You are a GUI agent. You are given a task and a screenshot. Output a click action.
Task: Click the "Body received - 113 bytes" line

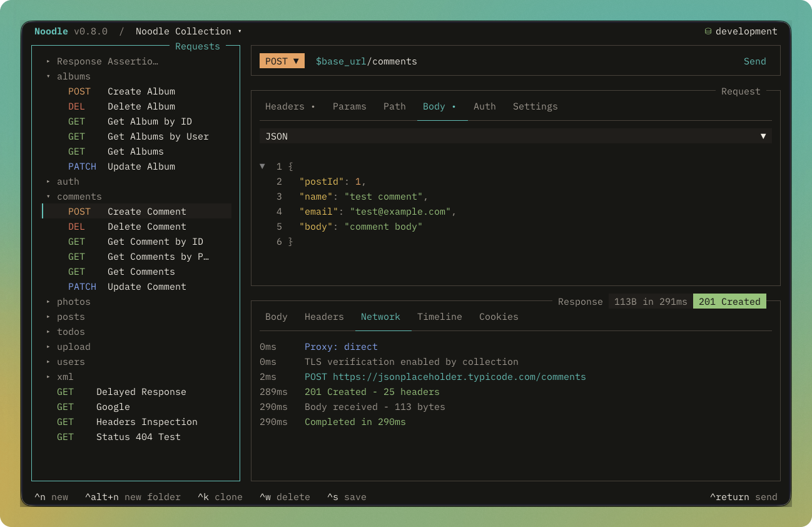375,407
